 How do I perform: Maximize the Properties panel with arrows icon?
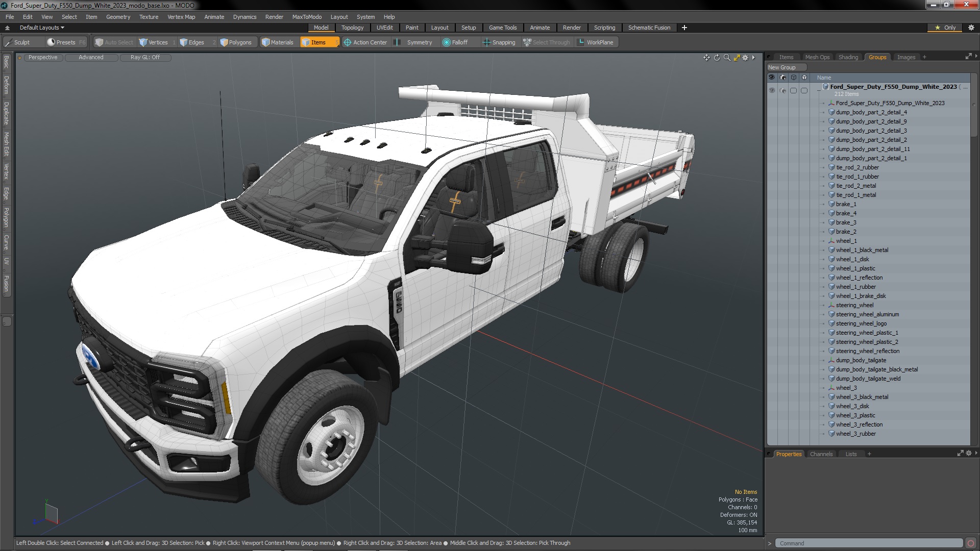[x=961, y=453]
